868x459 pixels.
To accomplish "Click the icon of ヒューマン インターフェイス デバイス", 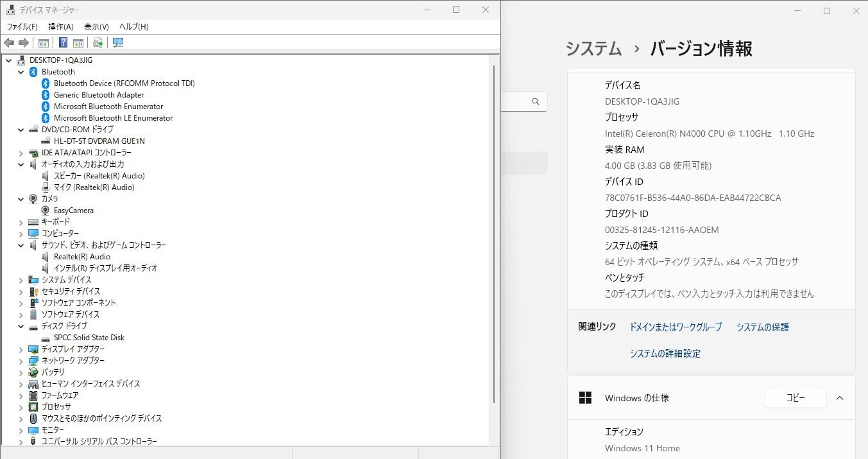I will [x=33, y=384].
